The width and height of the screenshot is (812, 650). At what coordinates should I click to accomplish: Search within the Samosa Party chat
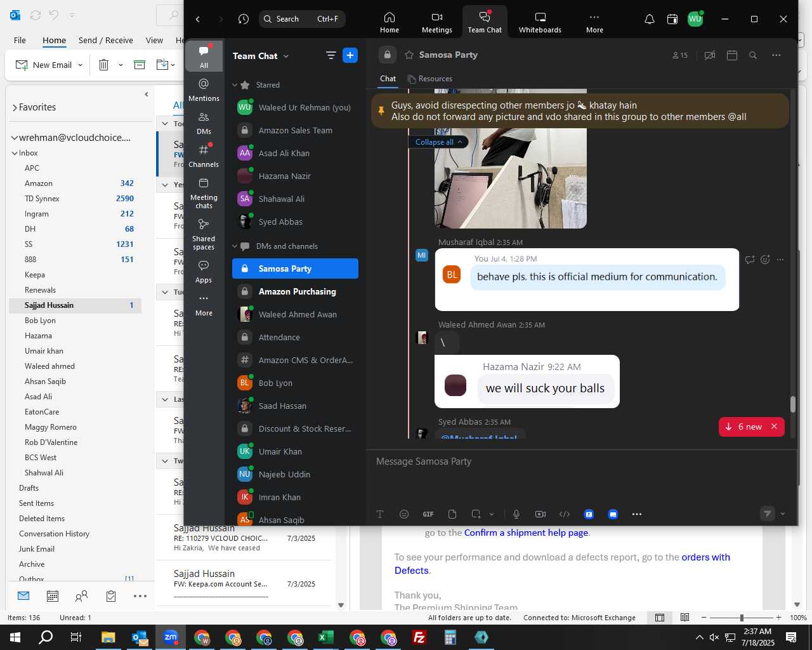tap(753, 55)
